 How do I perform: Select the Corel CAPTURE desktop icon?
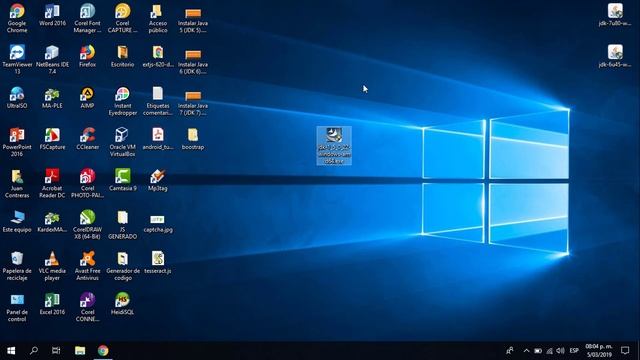(122, 18)
